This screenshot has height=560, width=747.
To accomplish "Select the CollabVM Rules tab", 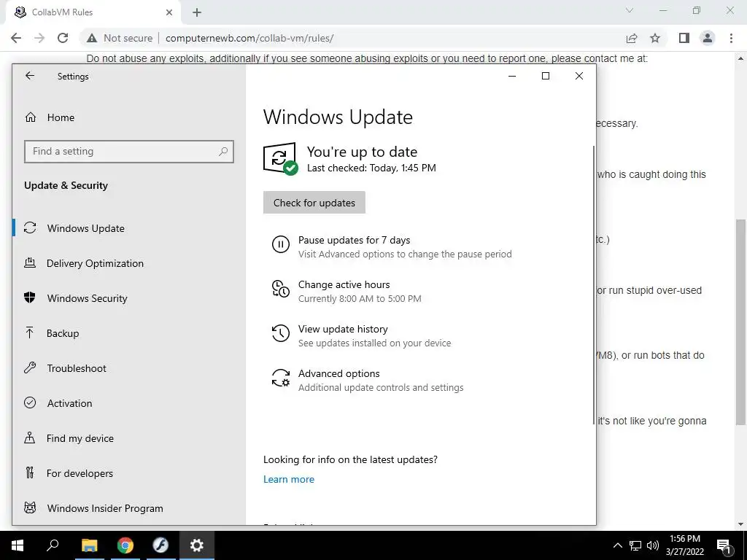I will [93, 12].
